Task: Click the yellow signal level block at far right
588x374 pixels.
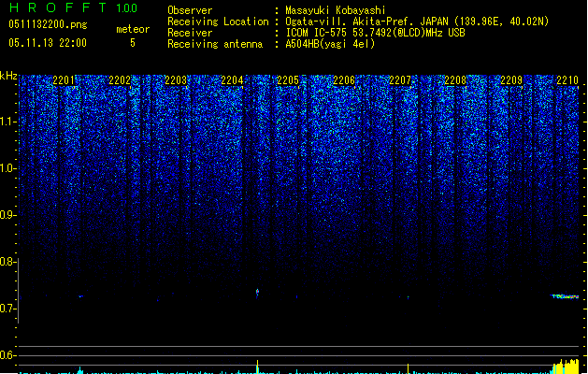Action: click(x=566, y=367)
